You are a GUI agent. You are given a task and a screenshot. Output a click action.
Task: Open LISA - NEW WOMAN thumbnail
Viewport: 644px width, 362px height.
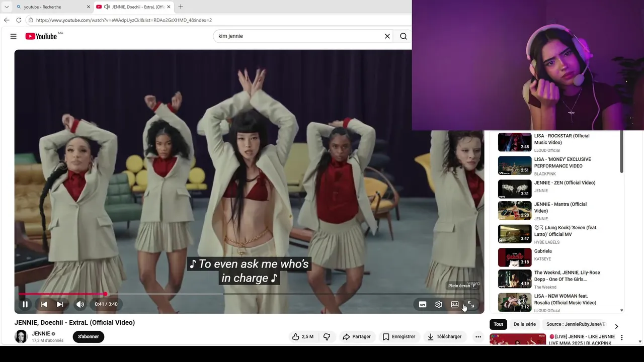pos(515,302)
